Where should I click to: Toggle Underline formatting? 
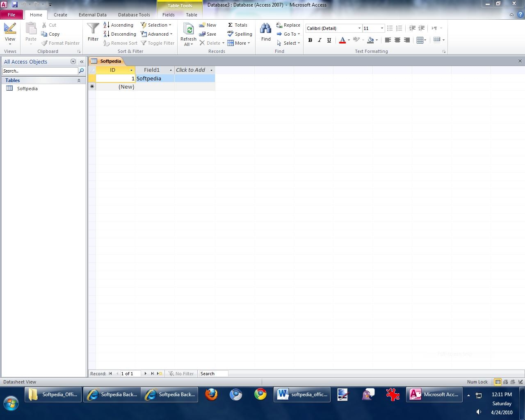click(329, 40)
